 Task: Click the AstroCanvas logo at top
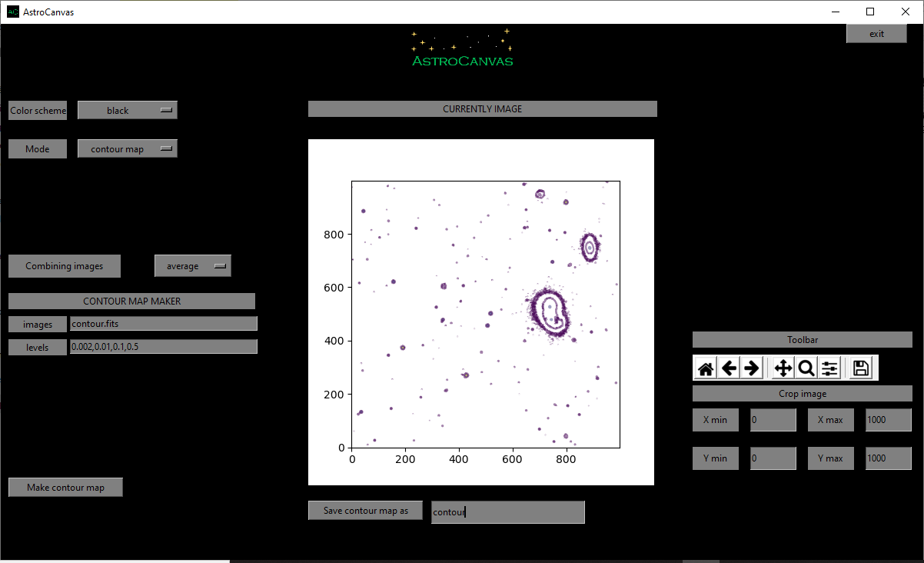(462, 48)
